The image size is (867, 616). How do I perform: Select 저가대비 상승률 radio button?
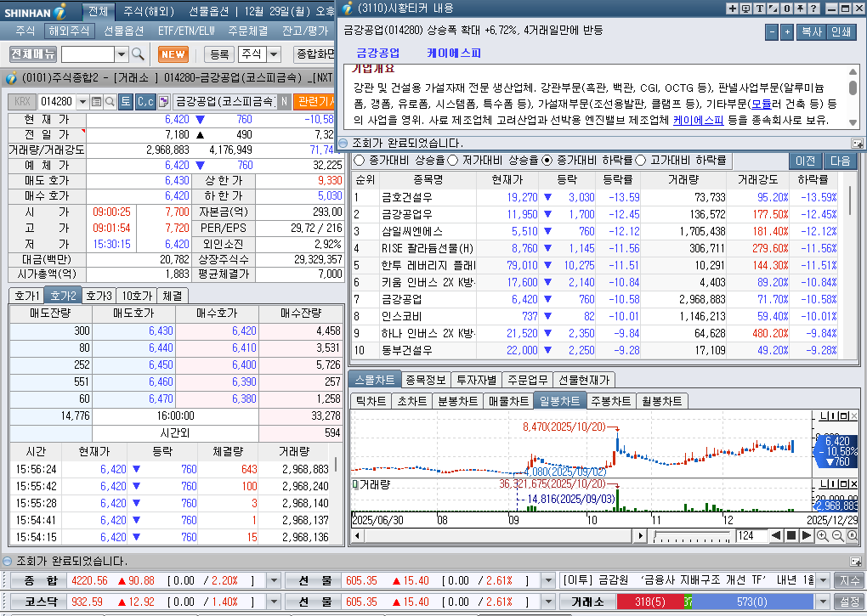tap(453, 161)
